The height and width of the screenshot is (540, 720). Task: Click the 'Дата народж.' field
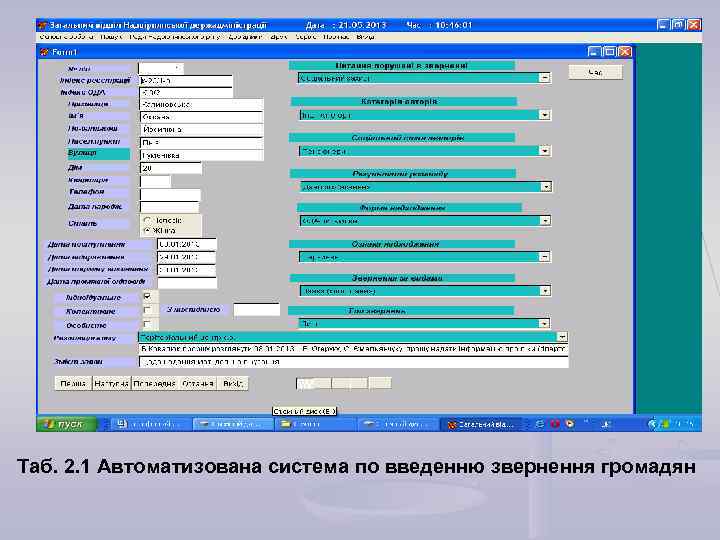point(169,207)
